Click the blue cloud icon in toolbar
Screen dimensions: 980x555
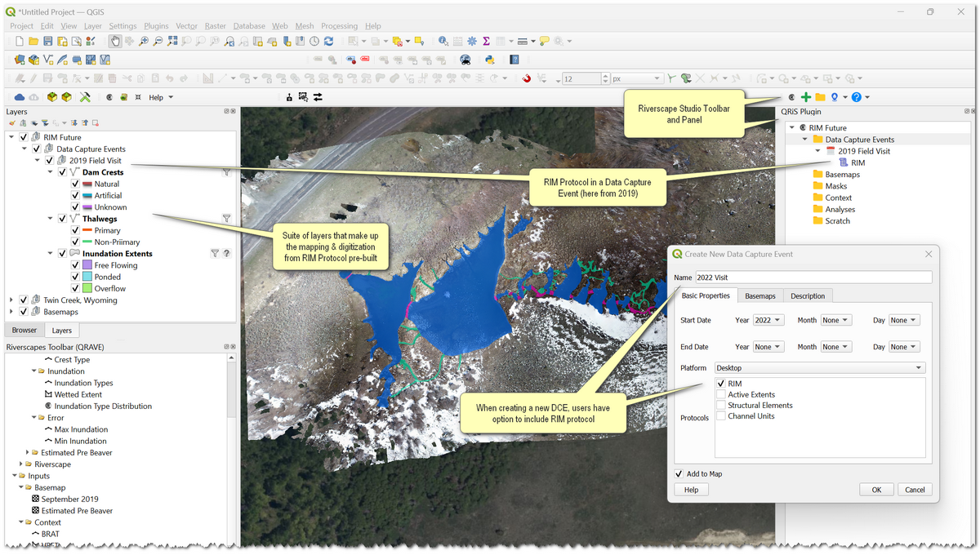[20, 97]
